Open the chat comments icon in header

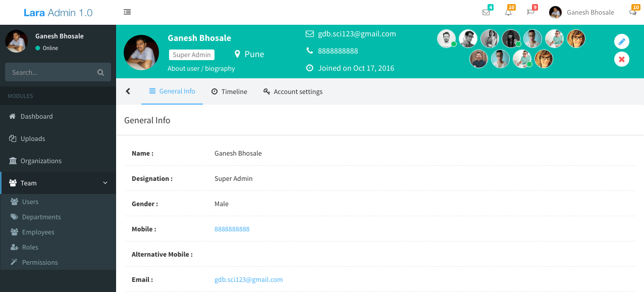click(632, 13)
